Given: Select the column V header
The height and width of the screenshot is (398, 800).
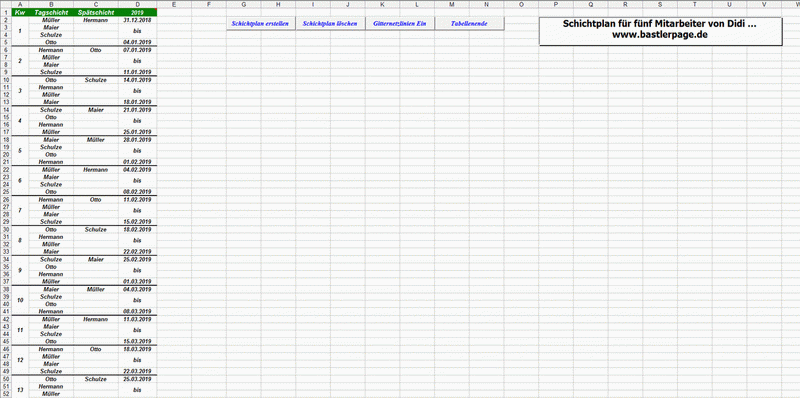Looking at the screenshot, I should (764, 4).
